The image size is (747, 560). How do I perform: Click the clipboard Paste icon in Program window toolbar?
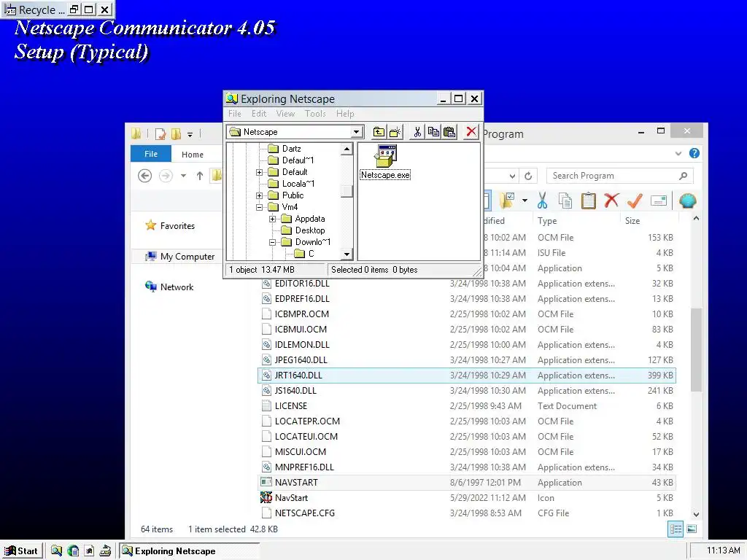pyautogui.click(x=589, y=201)
